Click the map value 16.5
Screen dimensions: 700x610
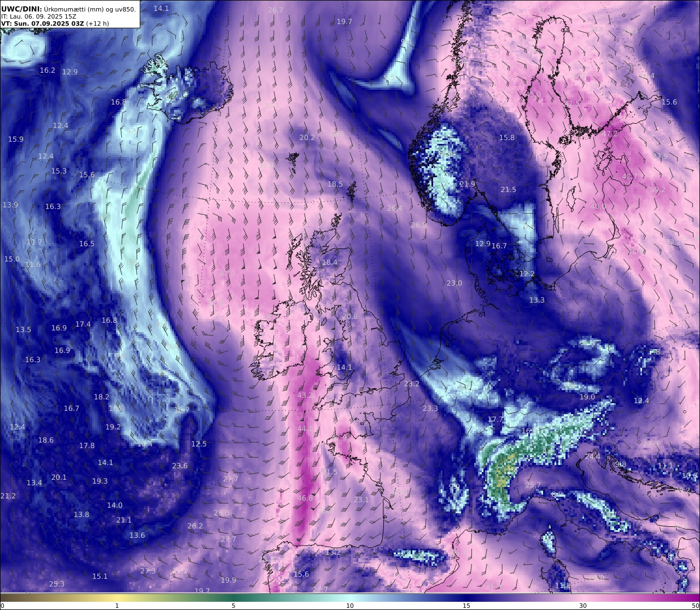coord(87,244)
